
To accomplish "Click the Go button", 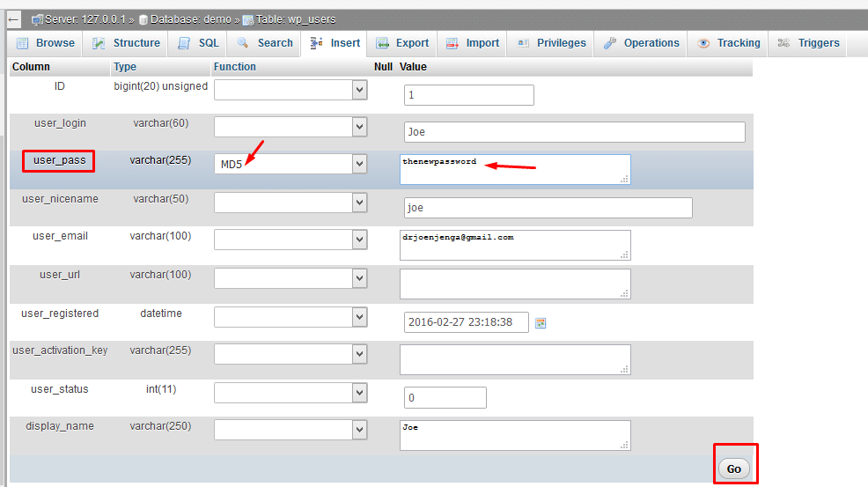I will click(x=734, y=469).
